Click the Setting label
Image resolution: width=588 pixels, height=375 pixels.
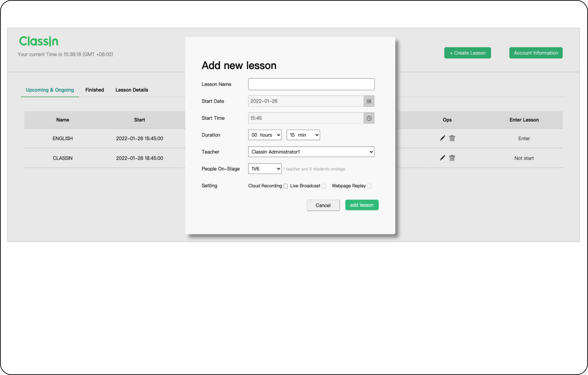209,186
